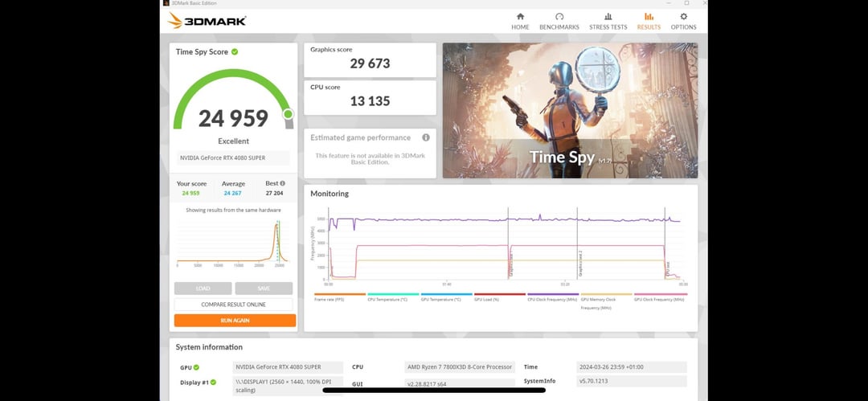Open the OPTIONS gear page
The width and height of the screenshot is (868, 401).
(684, 22)
